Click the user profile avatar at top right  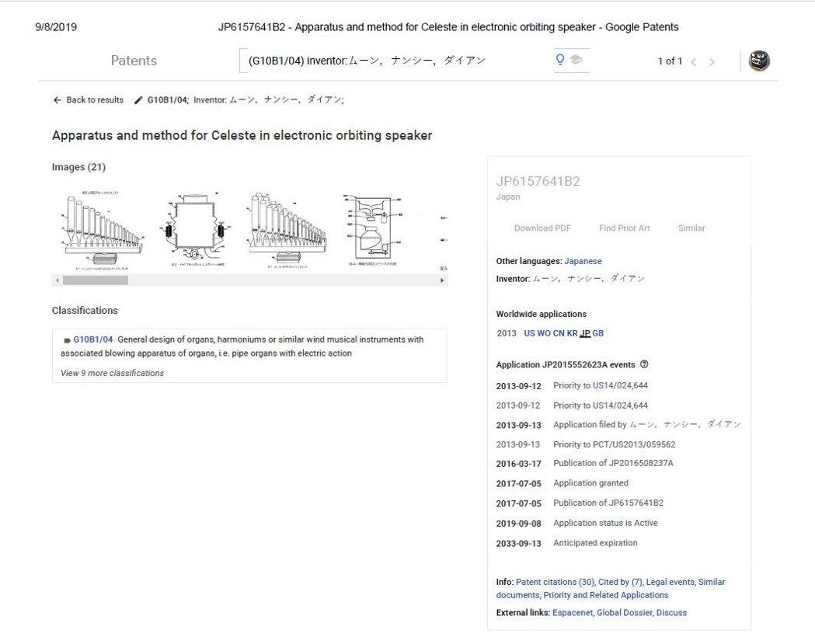tap(759, 60)
